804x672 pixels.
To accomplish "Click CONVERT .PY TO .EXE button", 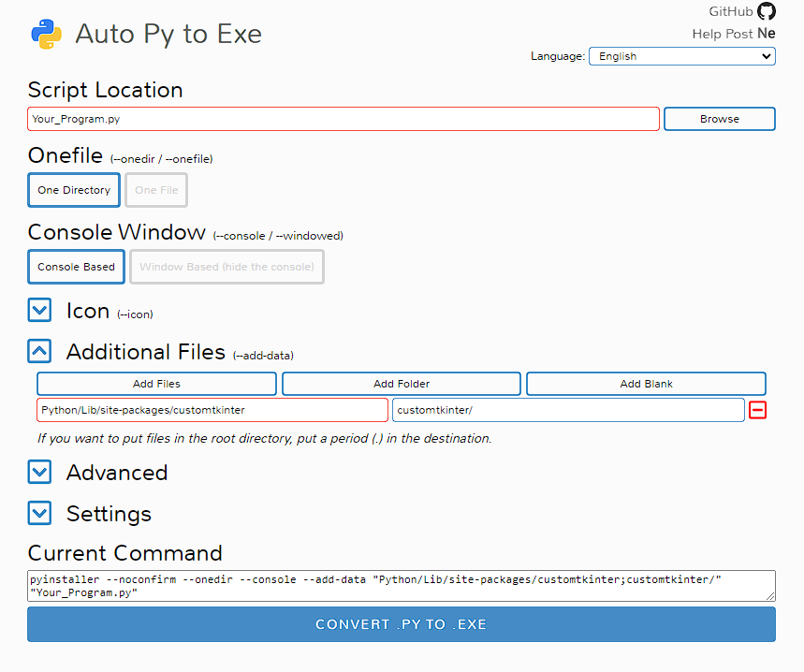I will (402, 624).
